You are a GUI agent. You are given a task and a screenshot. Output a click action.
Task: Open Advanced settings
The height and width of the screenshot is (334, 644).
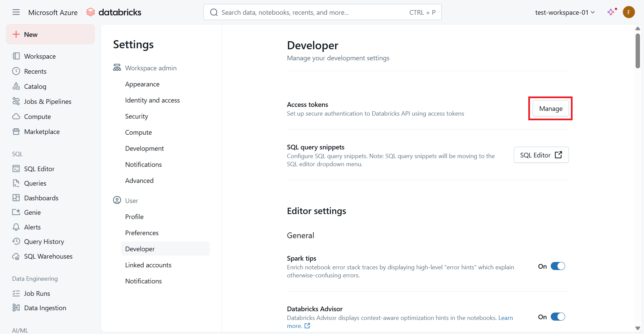139,181
